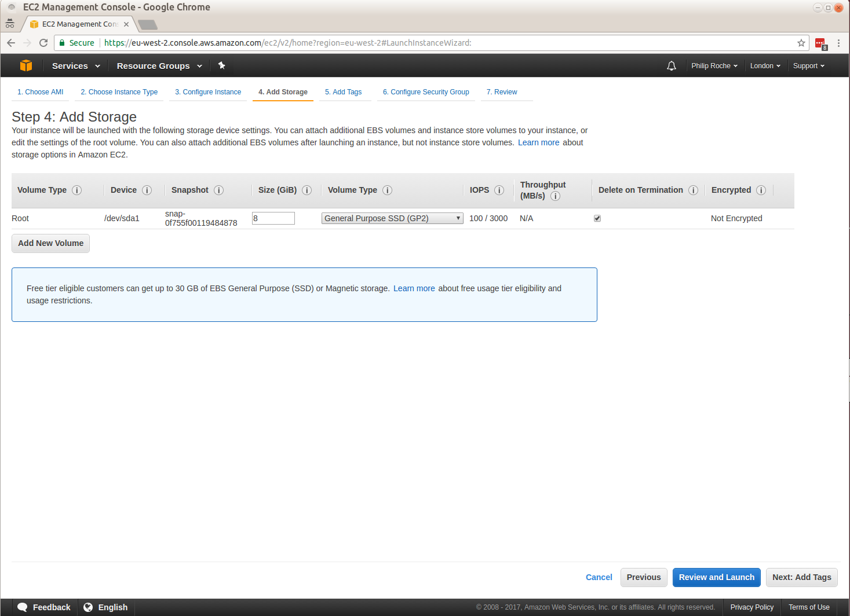The width and height of the screenshot is (850, 616).
Task: Click info icon next to first Volume Type header
Action: [76, 190]
